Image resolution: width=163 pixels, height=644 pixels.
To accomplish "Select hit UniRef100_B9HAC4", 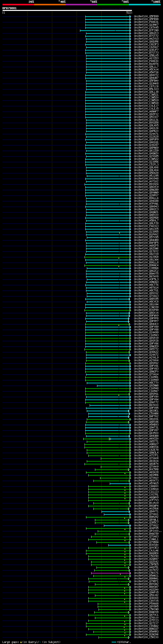I will tap(146, 265).
